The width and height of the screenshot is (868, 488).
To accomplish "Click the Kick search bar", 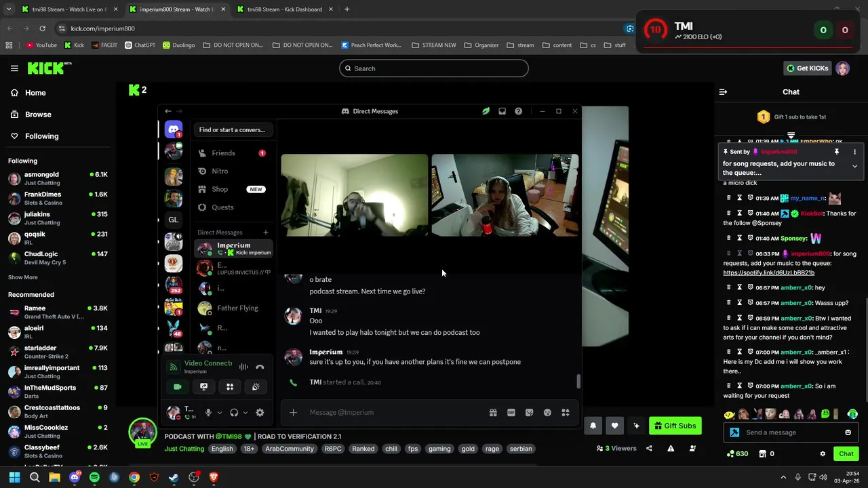I will pyautogui.click(x=434, y=68).
